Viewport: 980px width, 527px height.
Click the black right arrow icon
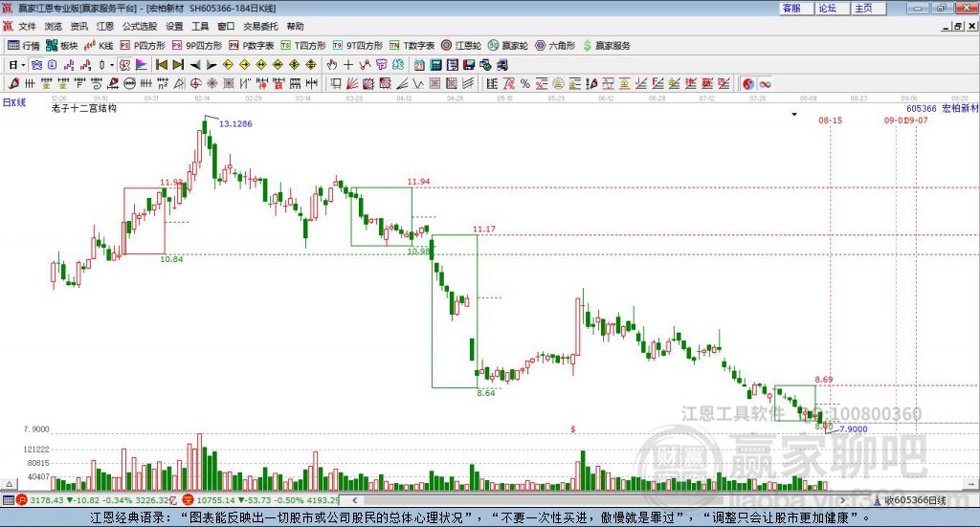pyautogui.click(x=212, y=65)
